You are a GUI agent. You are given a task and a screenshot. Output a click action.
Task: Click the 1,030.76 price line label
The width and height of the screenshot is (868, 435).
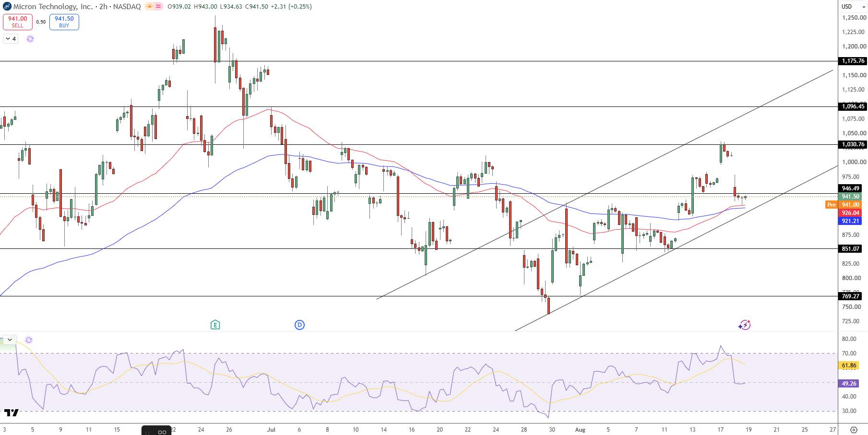coord(853,144)
